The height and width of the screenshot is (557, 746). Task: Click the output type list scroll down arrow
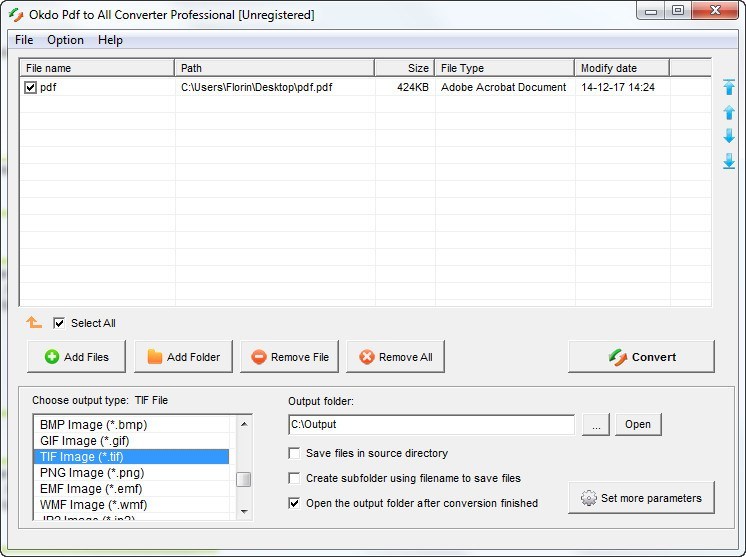pyautogui.click(x=244, y=511)
